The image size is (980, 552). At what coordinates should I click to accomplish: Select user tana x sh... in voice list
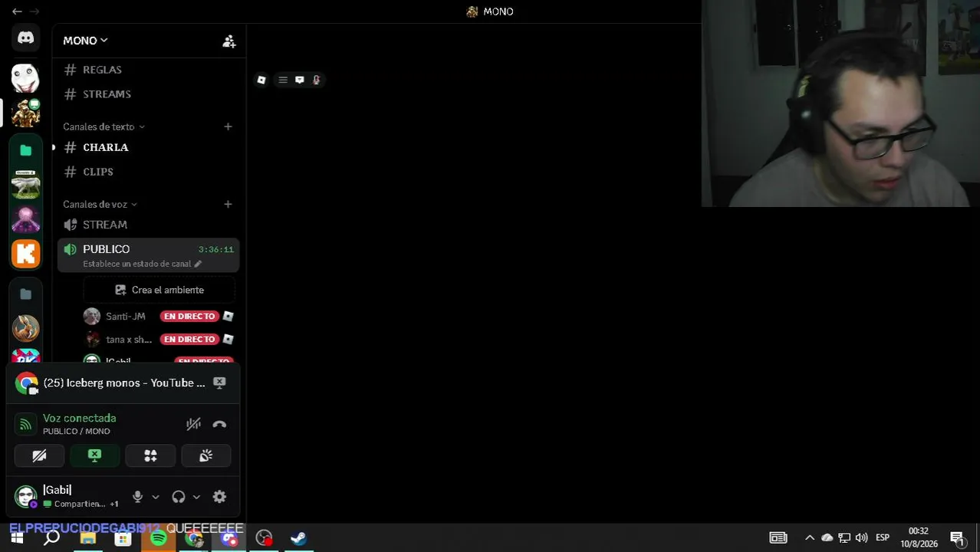coord(129,340)
